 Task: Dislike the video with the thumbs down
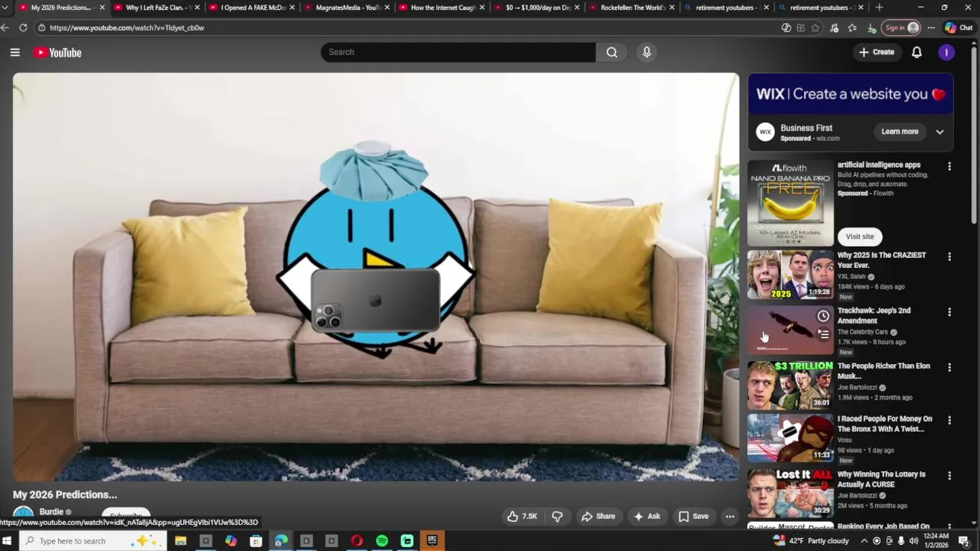pos(557,517)
